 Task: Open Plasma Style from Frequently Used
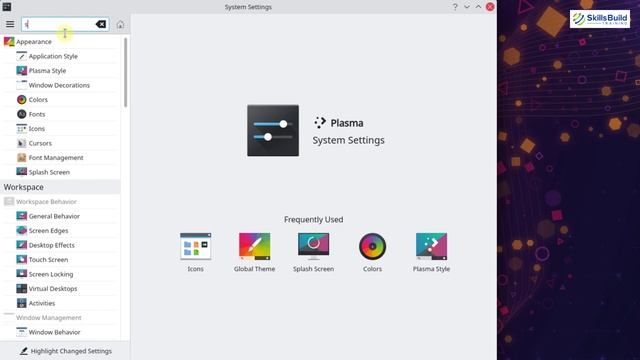click(x=431, y=252)
